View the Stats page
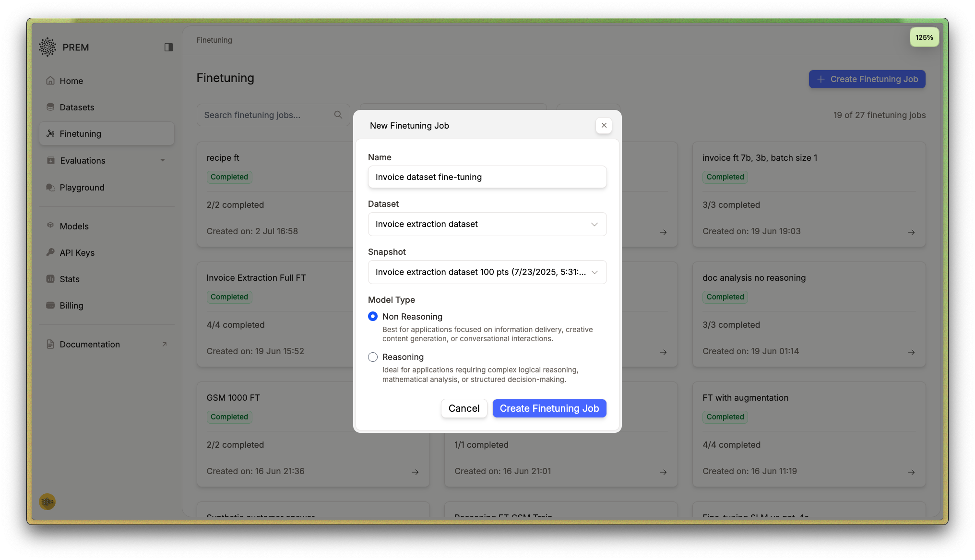Image resolution: width=975 pixels, height=560 pixels. (70, 279)
